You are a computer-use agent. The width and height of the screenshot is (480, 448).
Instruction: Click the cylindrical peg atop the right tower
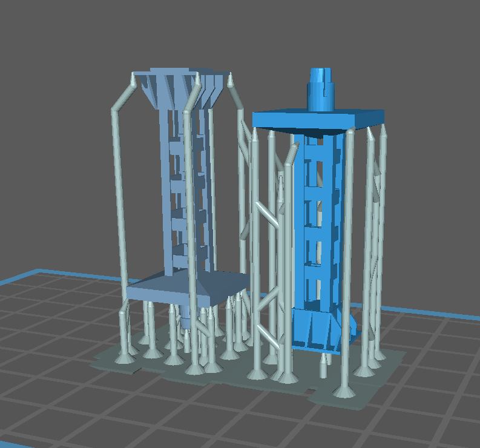pos(321,91)
